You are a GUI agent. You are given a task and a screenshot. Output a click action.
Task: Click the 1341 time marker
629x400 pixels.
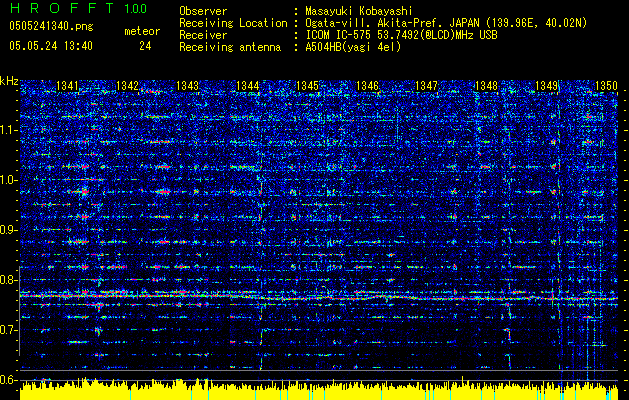pyautogui.click(x=67, y=85)
